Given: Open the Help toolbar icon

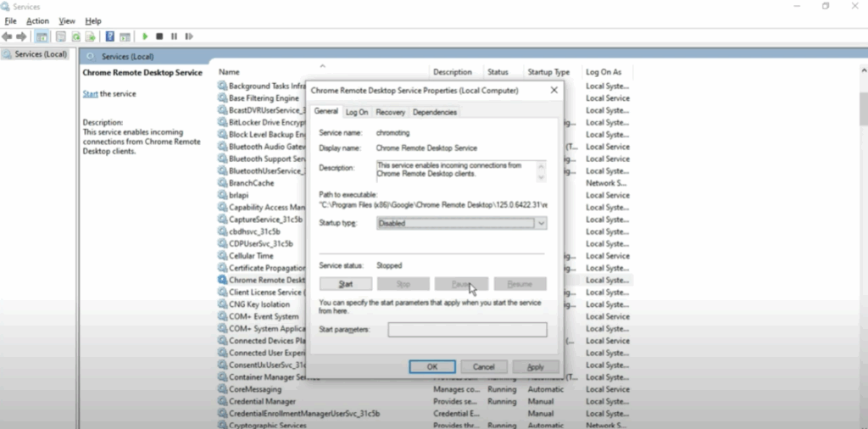Looking at the screenshot, I should click(110, 36).
